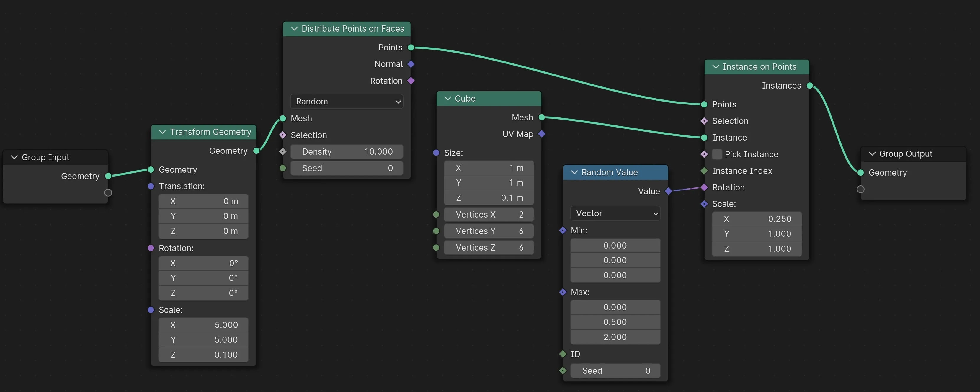Image resolution: width=980 pixels, height=392 pixels.
Task: Click the Instances output socket
Action: (810, 86)
